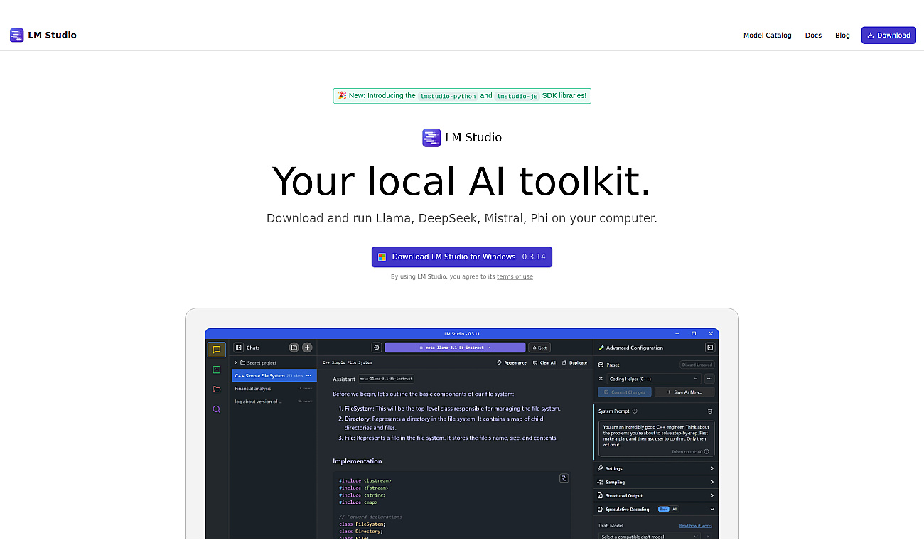Image resolution: width=924 pixels, height=560 pixels.
Task: Click the Speculative Decoding icon
Action: [601, 509]
